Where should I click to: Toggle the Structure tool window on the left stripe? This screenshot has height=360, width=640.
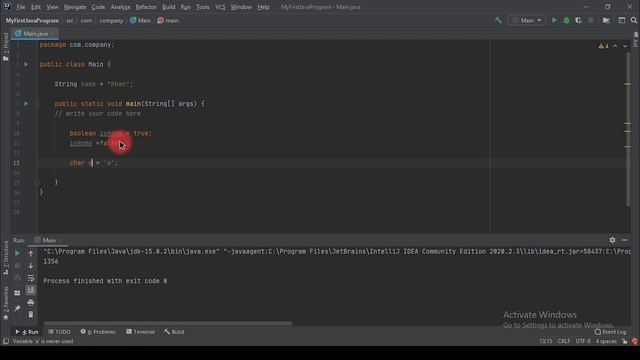(x=6, y=258)
